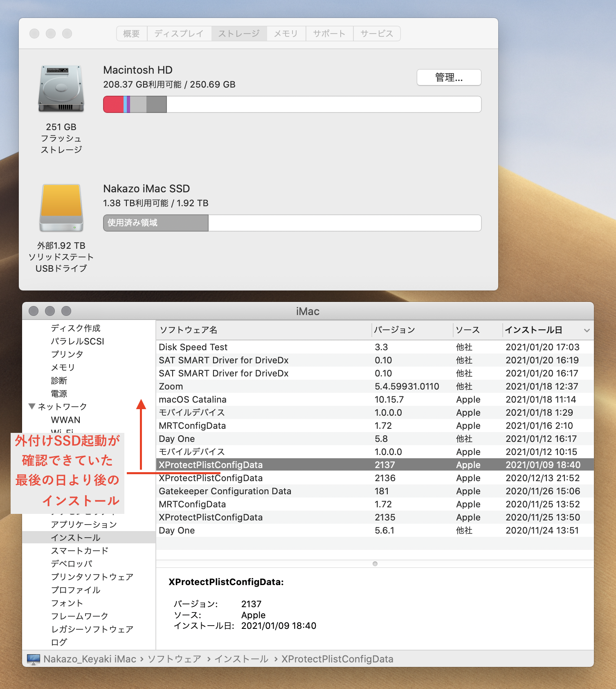Select アプリケーション in the sidebar
This screenshot has height=689, width=616.
point(84,525)
